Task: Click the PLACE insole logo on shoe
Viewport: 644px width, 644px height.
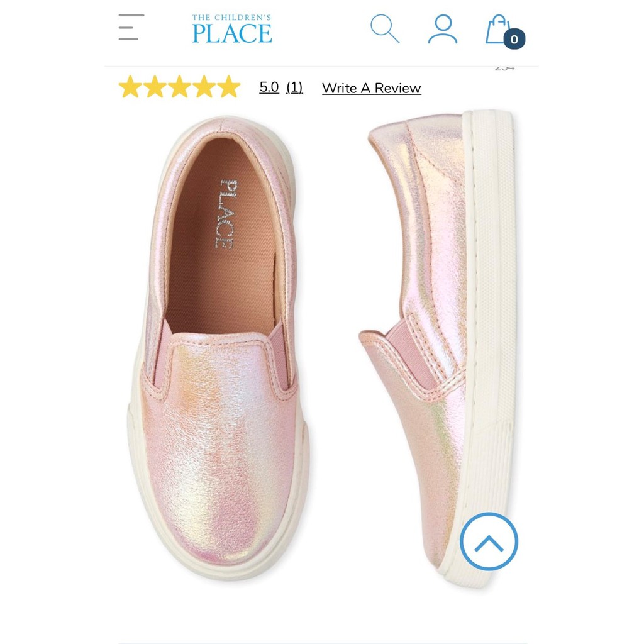Action: coord(226,214)
